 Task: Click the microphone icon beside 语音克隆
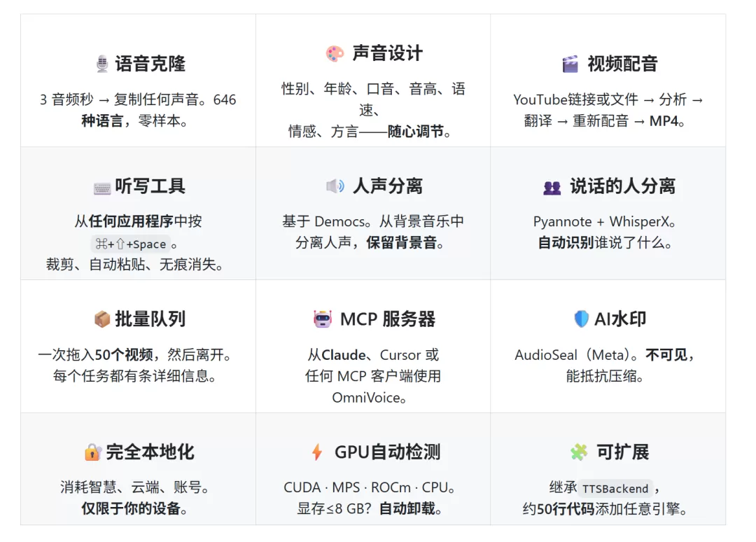102,64
